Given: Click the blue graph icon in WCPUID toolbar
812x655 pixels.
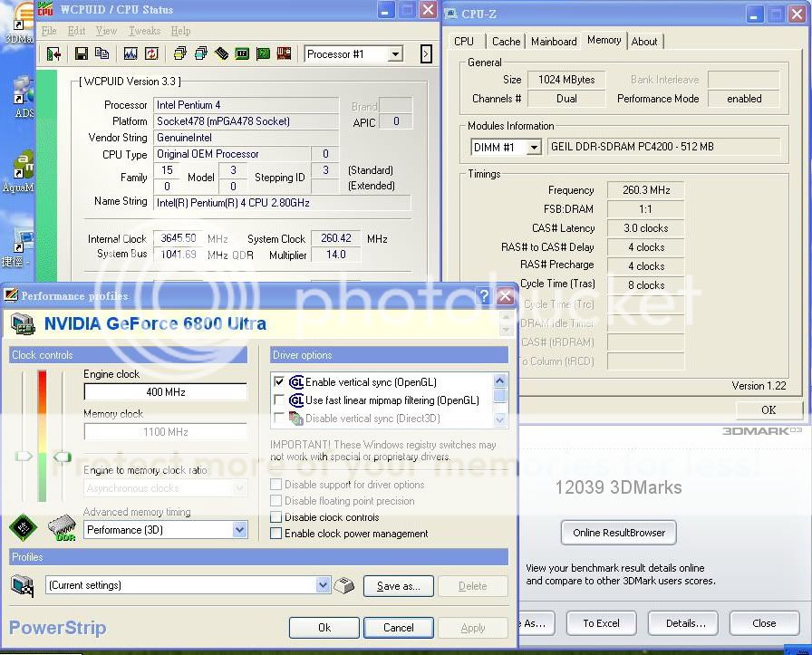Looking at the screenshot, I should 130,54.
